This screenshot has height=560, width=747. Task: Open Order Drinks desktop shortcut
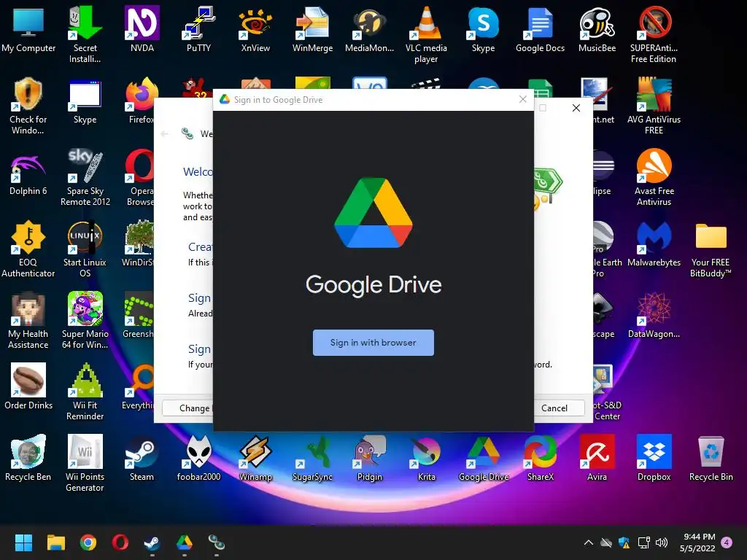28,386
